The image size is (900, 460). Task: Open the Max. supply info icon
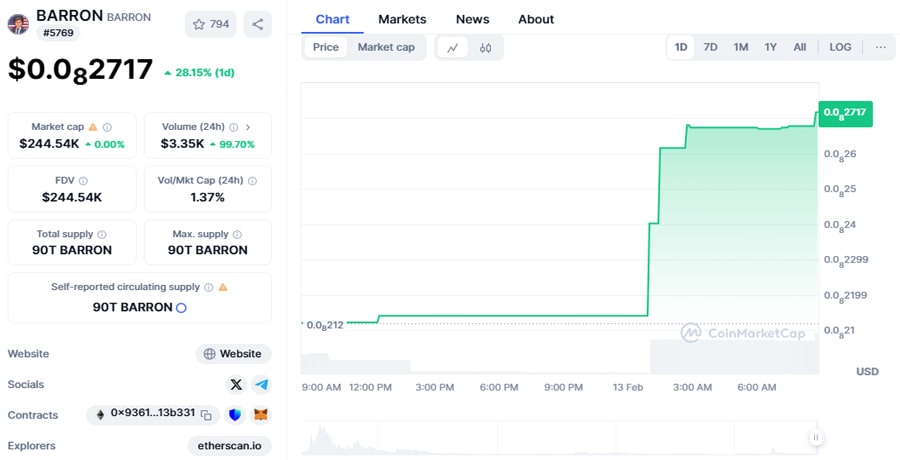[x=238, y=234]
